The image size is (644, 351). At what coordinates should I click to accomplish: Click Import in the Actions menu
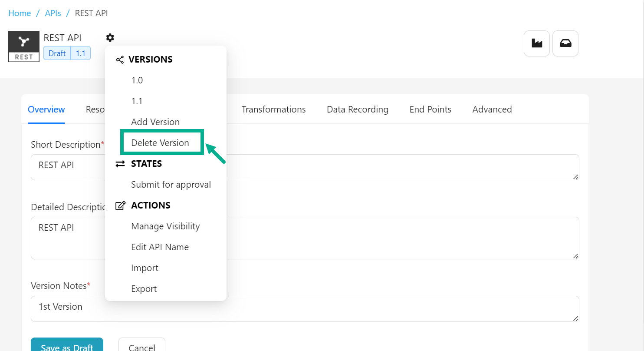tap(145, 268)
